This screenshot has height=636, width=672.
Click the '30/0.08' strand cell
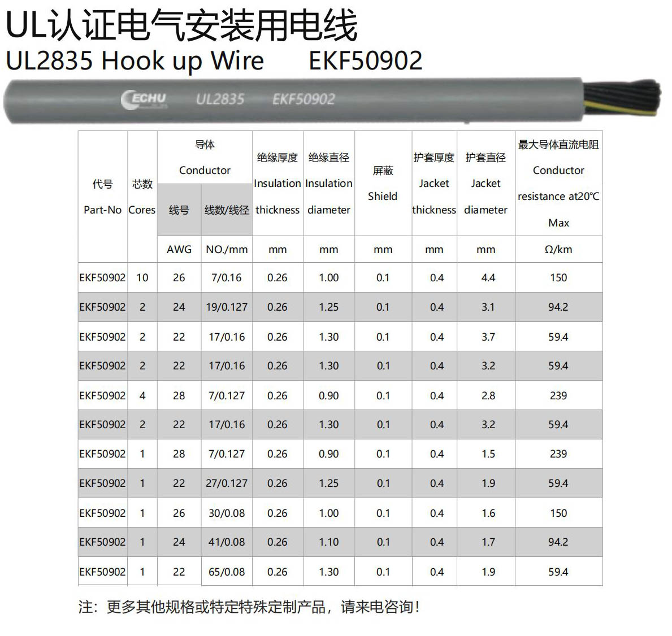coord(227,513)
